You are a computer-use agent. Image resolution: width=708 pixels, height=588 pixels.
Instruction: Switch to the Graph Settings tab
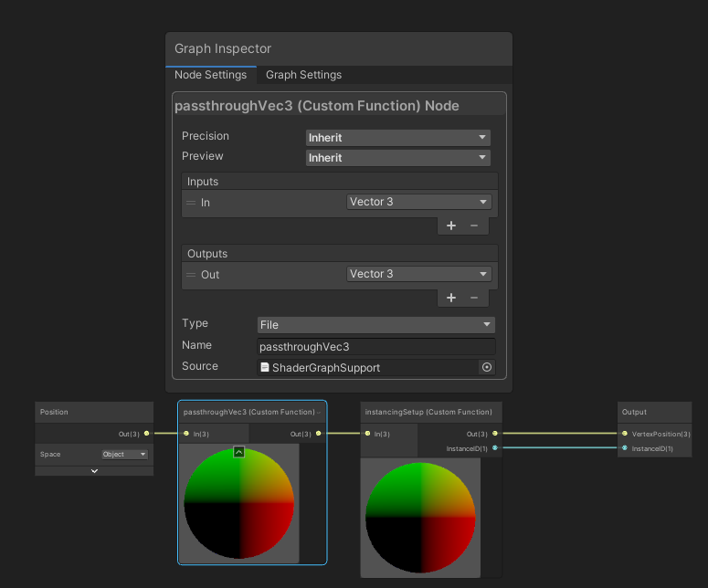303,75
